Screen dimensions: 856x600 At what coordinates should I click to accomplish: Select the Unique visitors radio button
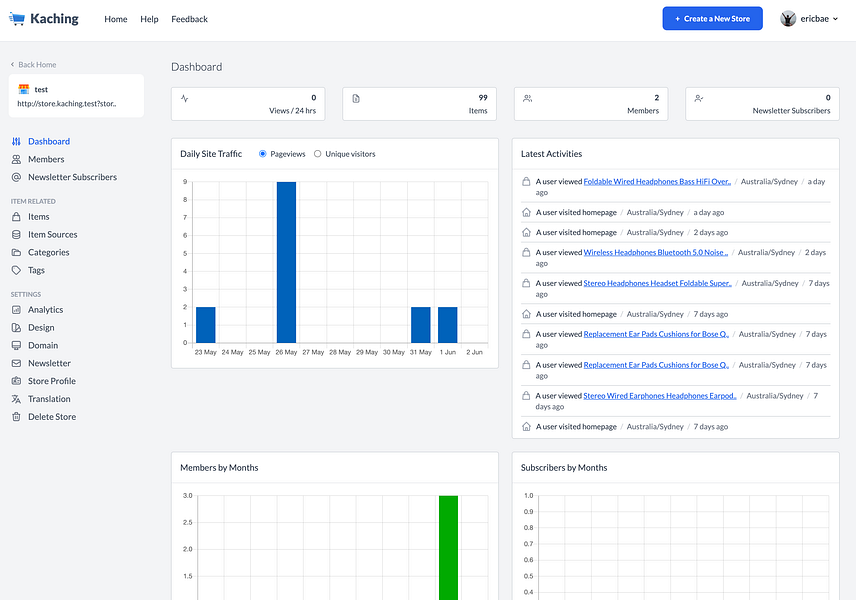tap(318, 154)
